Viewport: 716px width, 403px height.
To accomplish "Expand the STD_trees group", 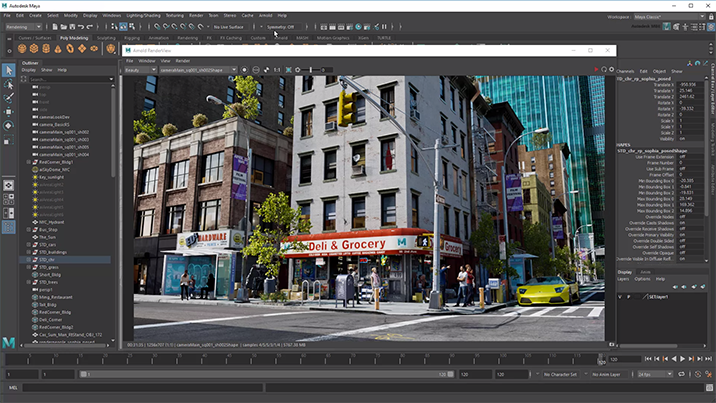I will pos(28,282).
